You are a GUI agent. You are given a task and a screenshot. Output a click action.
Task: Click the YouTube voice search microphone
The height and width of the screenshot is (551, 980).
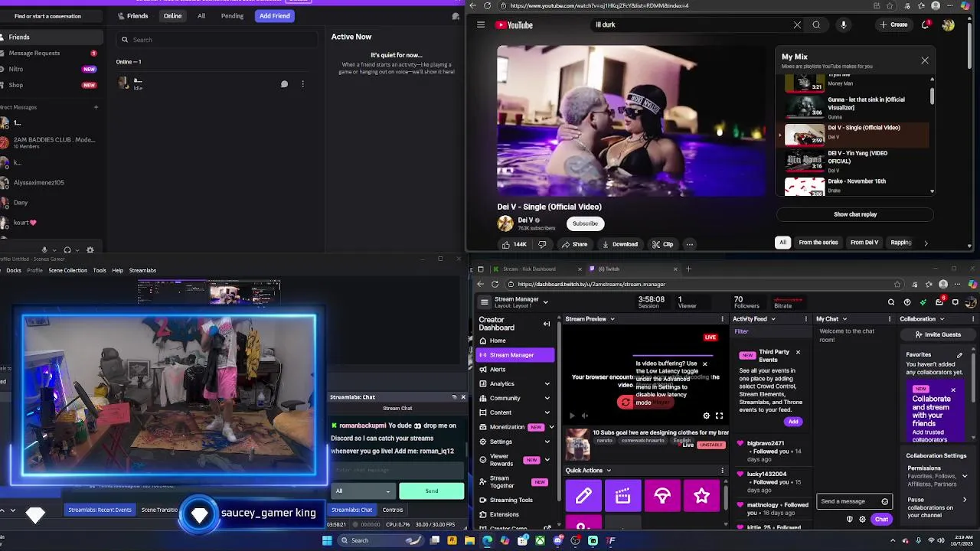tap(843, 24)
